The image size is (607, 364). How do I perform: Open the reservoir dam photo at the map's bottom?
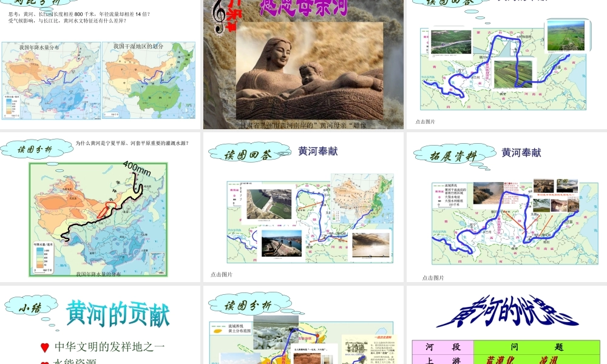coord(282,244)
